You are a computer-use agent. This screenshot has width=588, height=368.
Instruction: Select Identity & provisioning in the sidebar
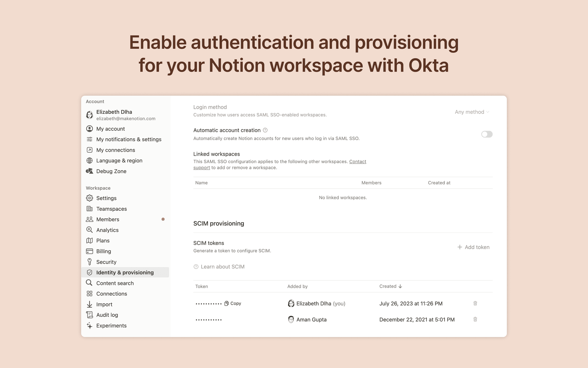[125, 272]
